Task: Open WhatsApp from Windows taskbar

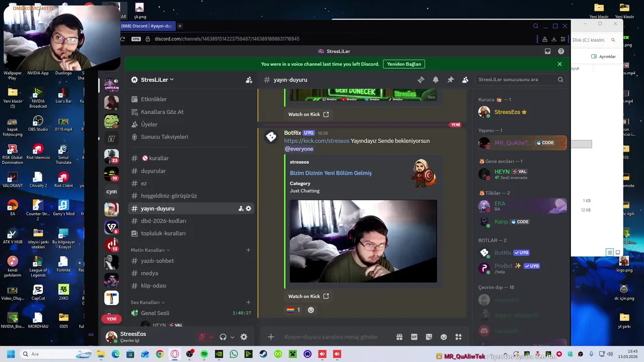Action: click(233, 354)
